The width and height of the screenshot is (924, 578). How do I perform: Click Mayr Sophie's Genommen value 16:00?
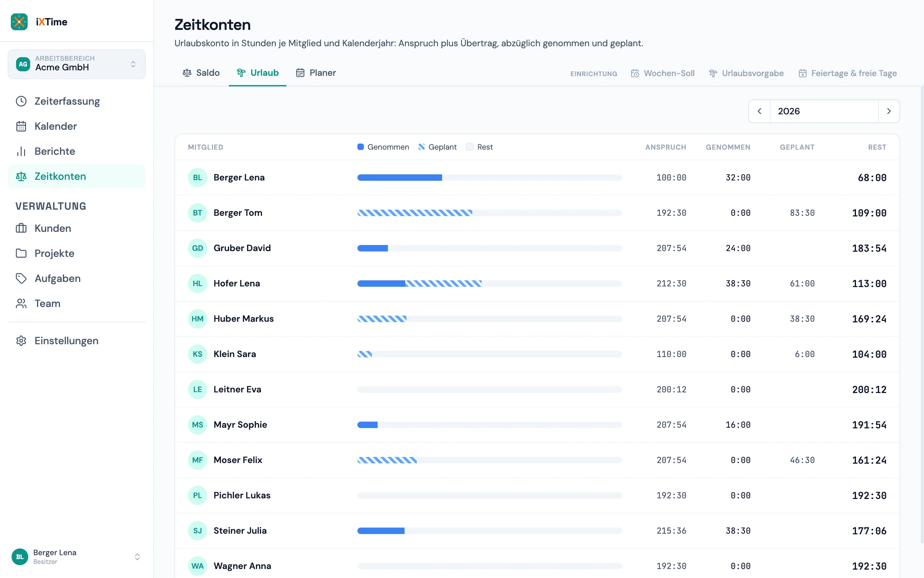738,425
